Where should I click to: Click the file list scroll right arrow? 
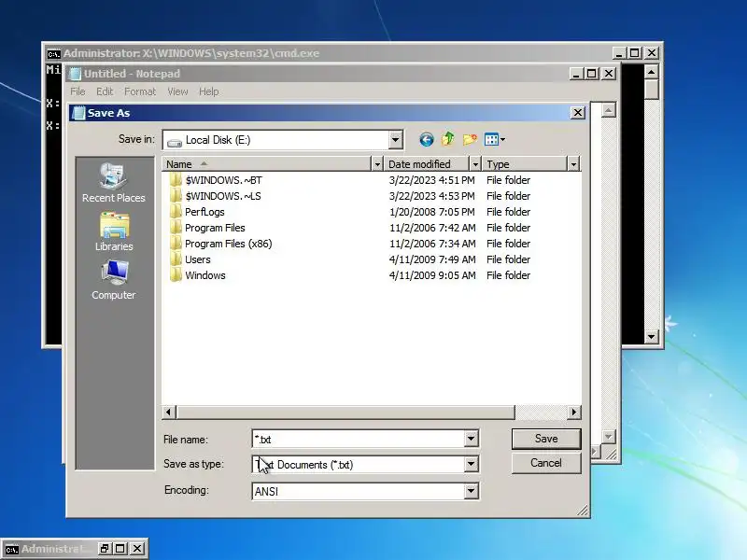[x=573, y=412]
